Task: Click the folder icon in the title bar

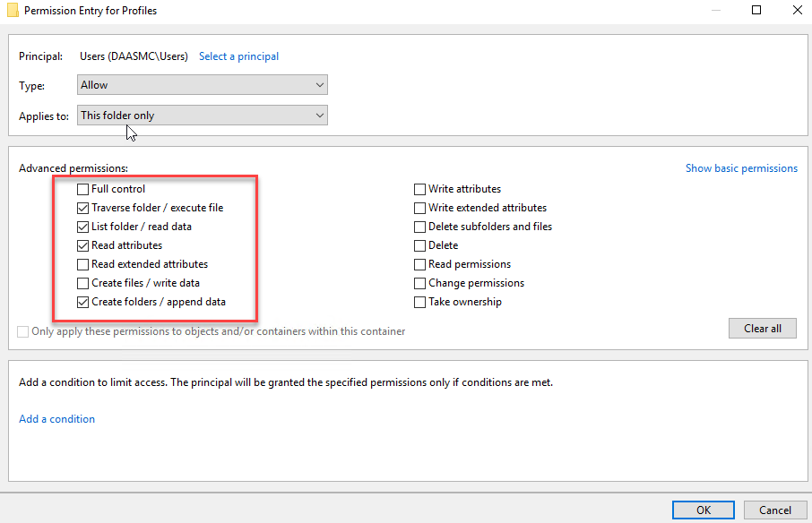Action: (13, 11)
